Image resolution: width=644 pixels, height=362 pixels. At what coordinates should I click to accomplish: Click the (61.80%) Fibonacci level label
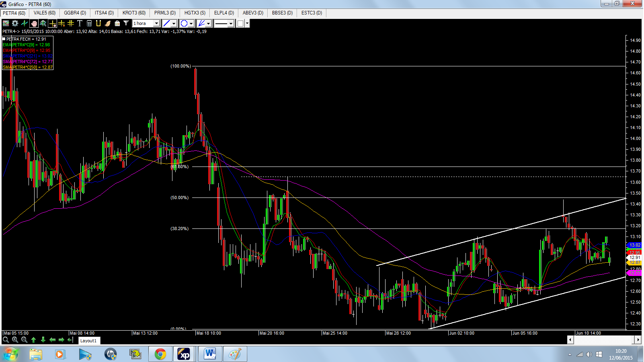coord(179,167)
